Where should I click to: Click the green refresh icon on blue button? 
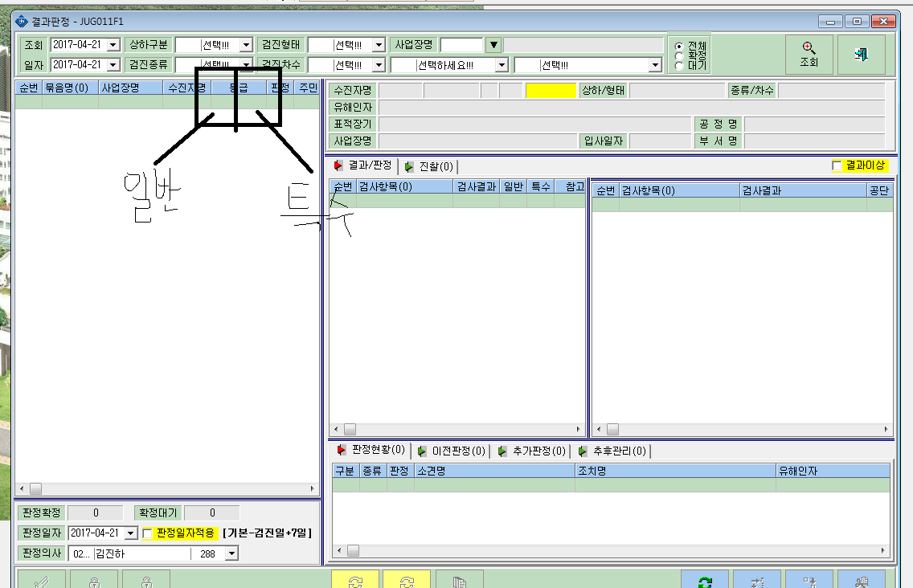click(705, 581)
